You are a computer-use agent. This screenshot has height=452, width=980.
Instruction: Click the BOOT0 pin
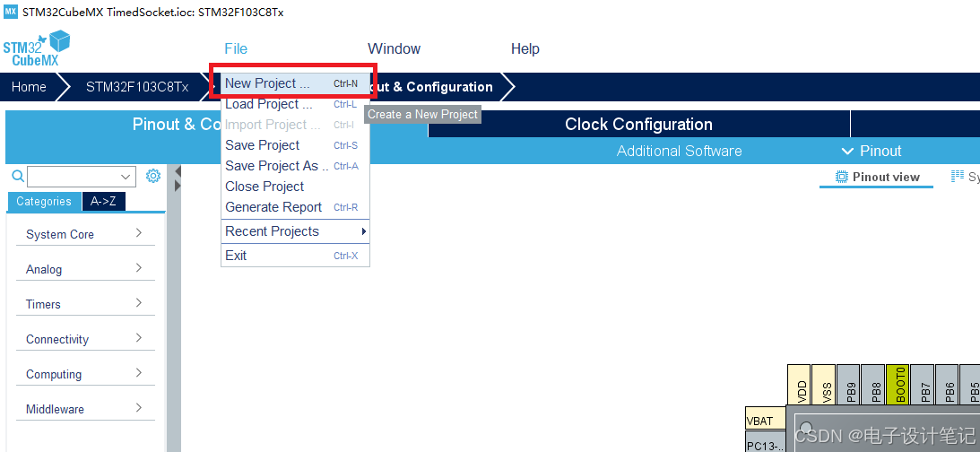(x=898, y=385)
